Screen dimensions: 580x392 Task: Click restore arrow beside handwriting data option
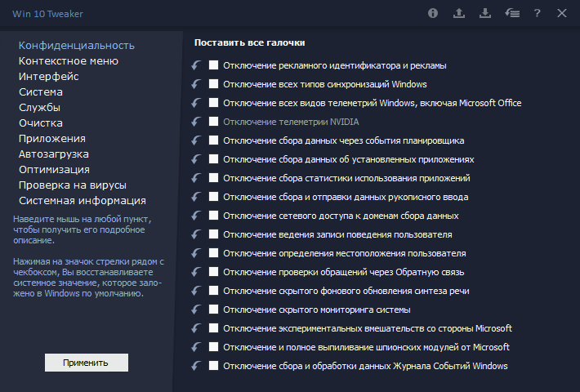tap(196, 197)
